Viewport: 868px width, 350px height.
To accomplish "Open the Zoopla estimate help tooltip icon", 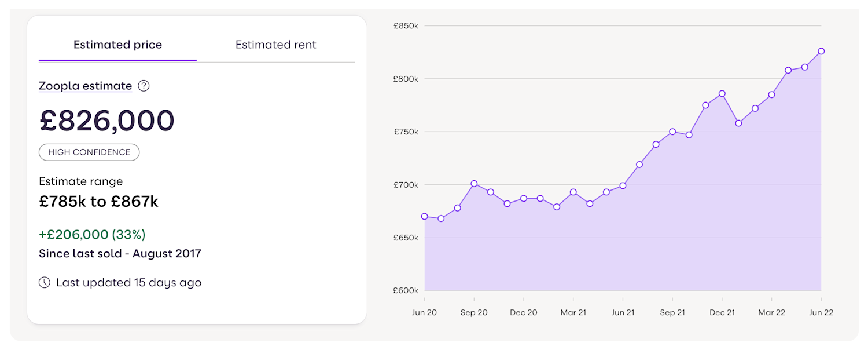I will 143,85.
